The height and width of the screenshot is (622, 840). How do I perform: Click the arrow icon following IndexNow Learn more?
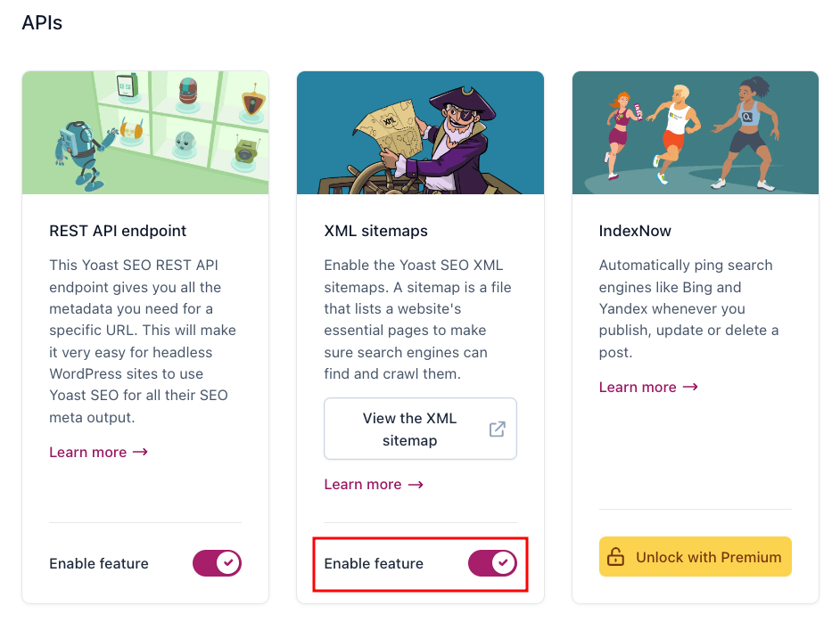click(688, 387)
